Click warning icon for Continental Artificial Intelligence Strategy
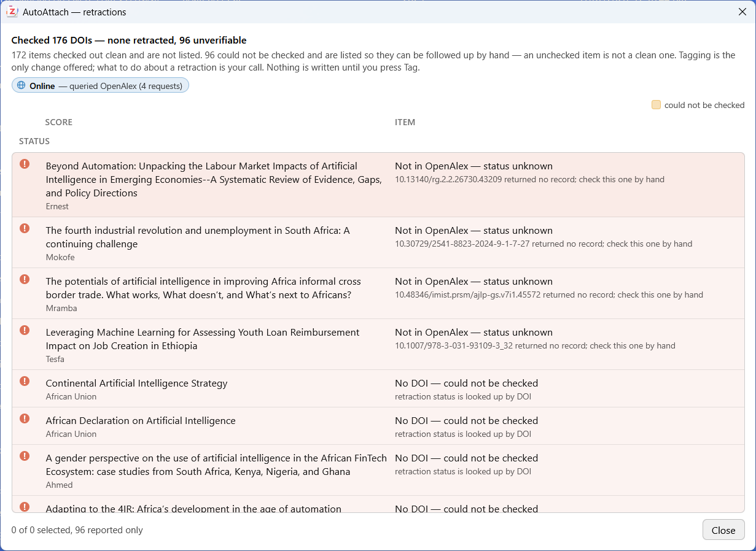This screenshot has width=756, height=551. point(25,381)
